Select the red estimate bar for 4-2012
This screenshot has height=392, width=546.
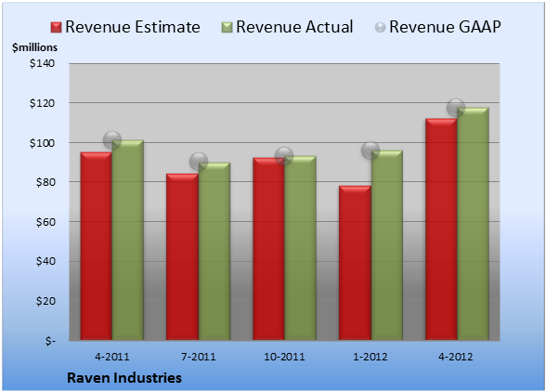tap(441, 229)
